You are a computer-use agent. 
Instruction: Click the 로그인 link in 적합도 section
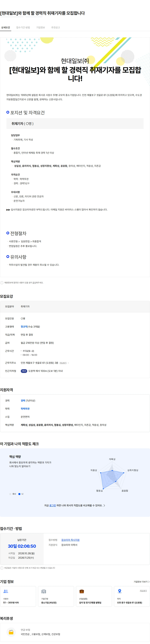53,505
